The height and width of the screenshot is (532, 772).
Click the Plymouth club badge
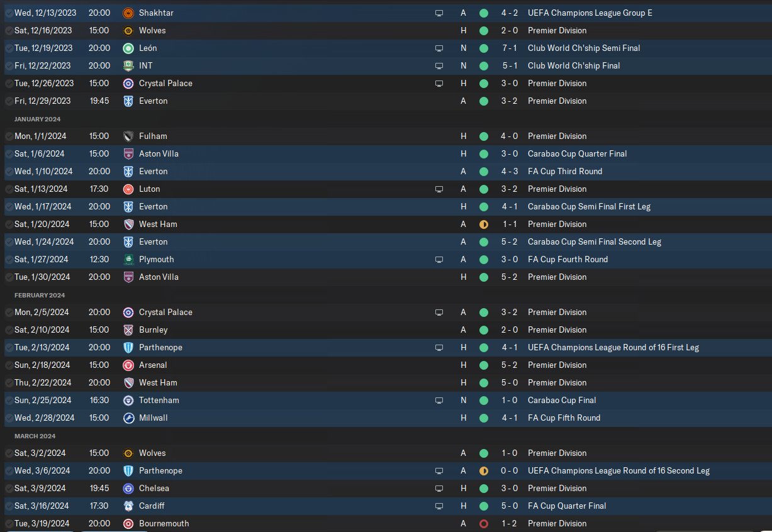click(x=128, y=259)
